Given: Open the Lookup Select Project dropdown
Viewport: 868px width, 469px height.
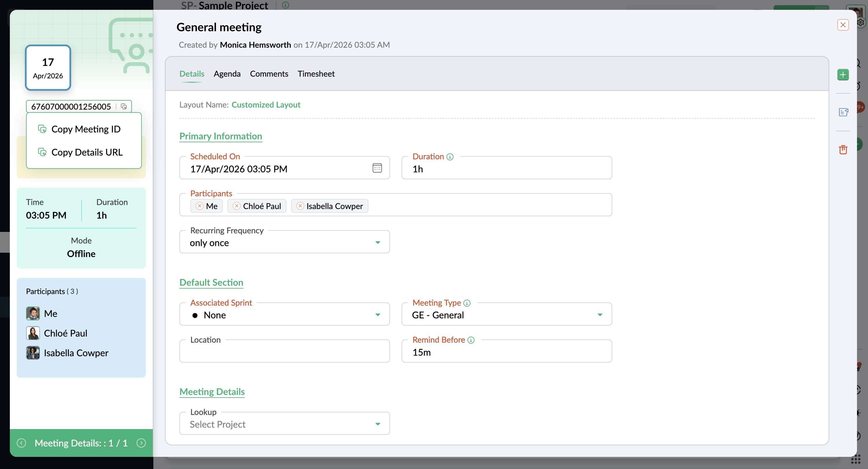Looking at the screenshot, I should [x=284, y=424].
